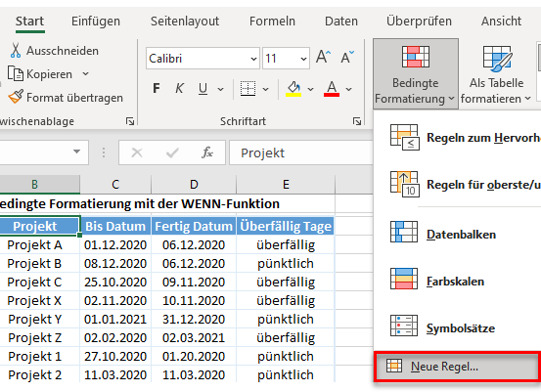Switch to the Ansicht tab
This screenshot has height=392, width=541.
click(501, 22)
